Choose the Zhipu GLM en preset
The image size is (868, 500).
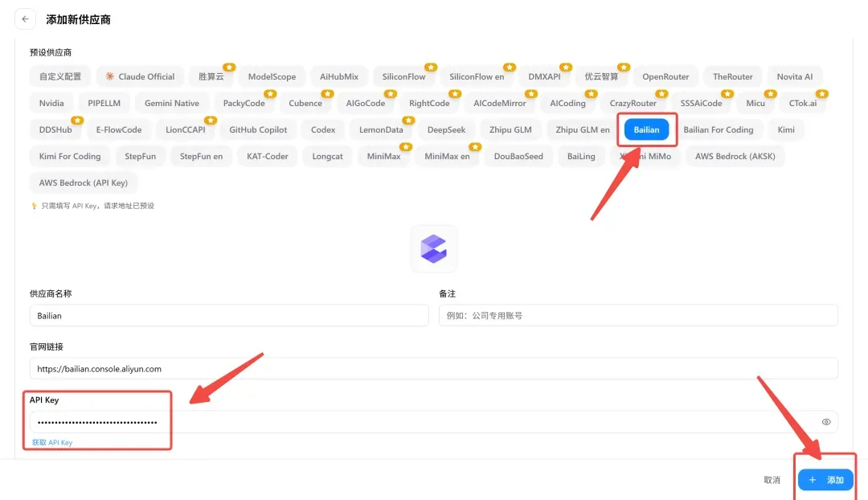583,129
